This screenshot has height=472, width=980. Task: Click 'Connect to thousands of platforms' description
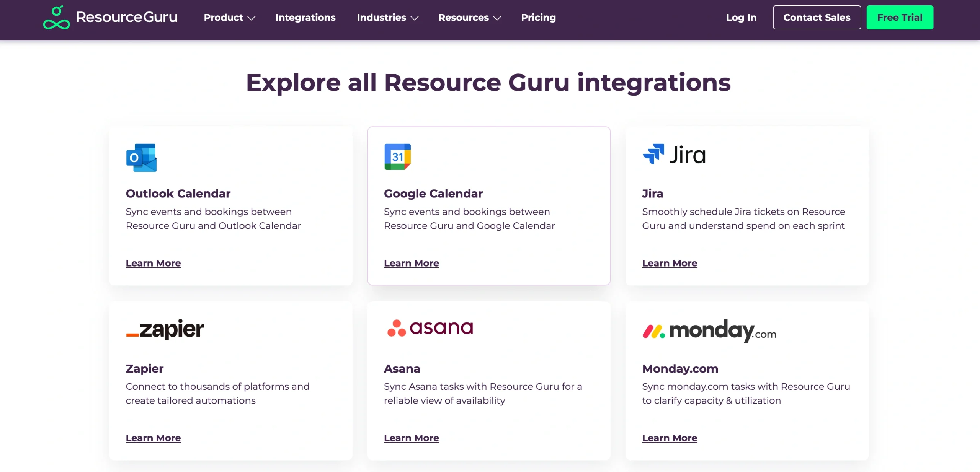click(217, 394)
